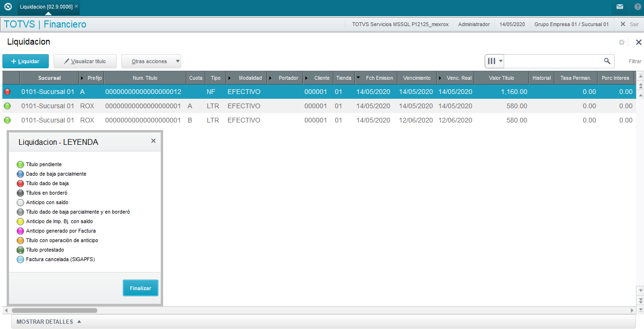This screenshot has height=329, width=644.
Task: Click into the search input field
Action: tap(552, 61)
